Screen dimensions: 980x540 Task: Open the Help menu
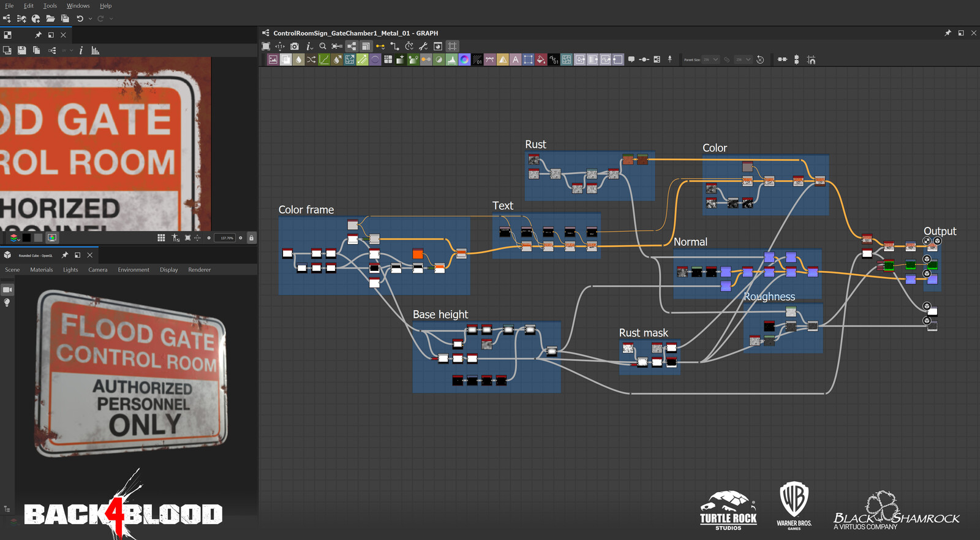[x=106, y=6]
